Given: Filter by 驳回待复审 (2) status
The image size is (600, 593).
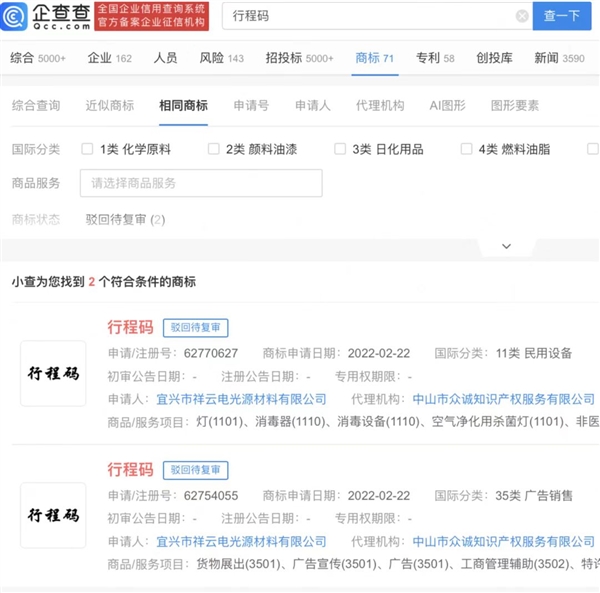Looking at the screenshot, I should [x=125, y=220].
